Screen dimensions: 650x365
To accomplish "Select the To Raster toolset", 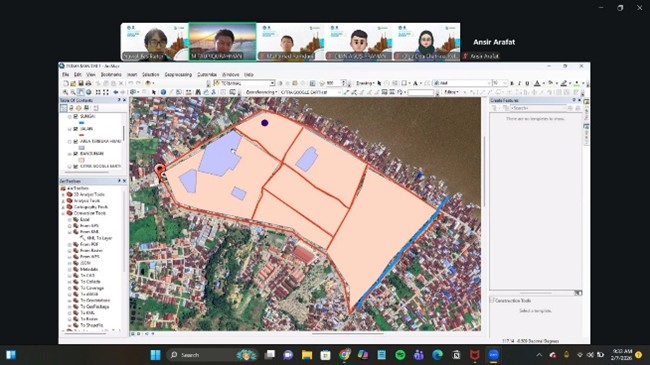I will tap(86, 319).
